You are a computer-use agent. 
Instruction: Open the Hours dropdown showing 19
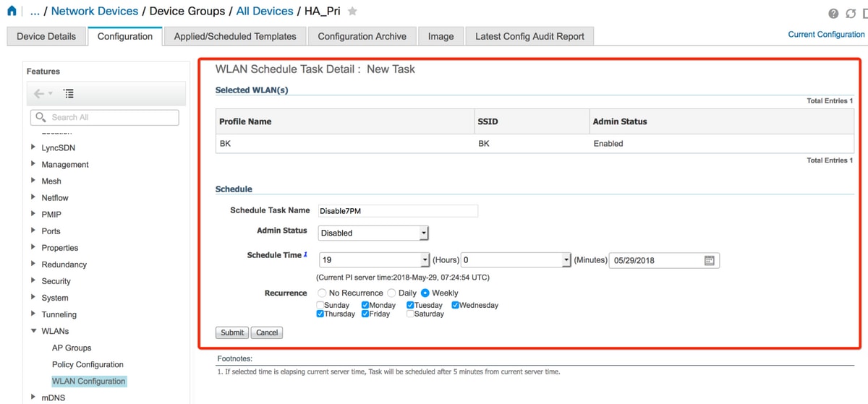[374, 259]
